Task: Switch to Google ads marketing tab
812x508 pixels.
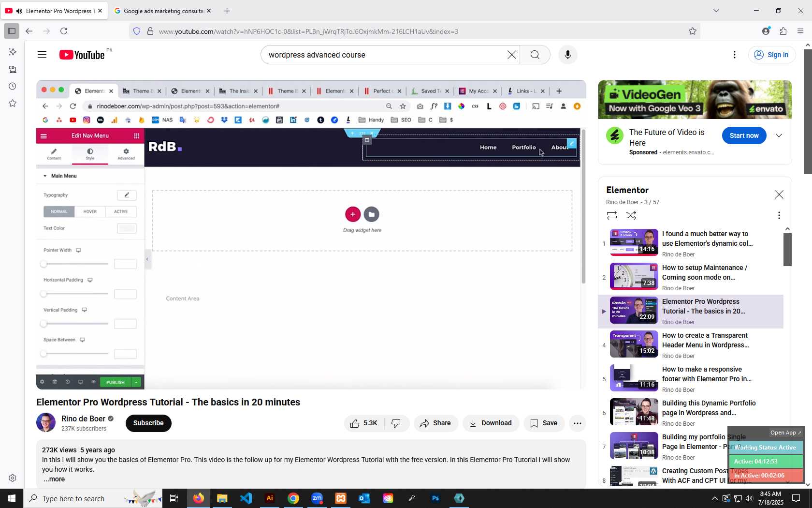Action: (x=162, y=11)
